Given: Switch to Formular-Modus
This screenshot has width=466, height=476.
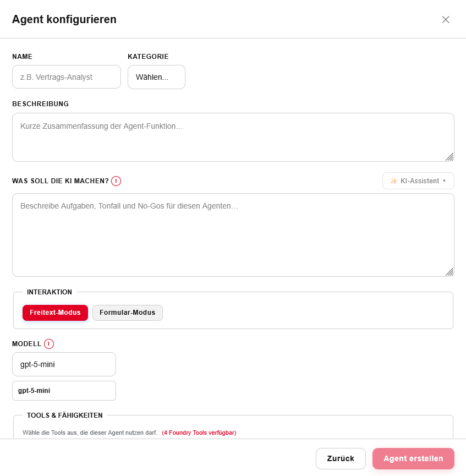Looking at the screenshot, I should coord(127,313).
